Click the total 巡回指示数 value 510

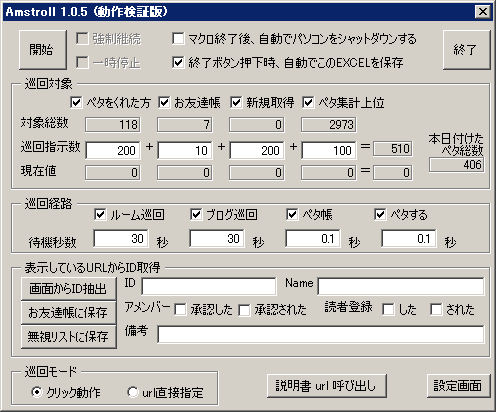pos(393,148)
